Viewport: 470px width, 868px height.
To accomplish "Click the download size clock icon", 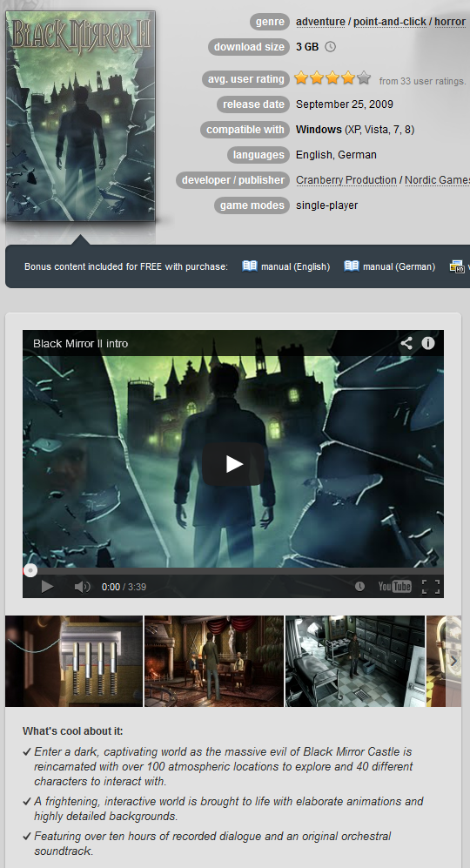I will pos(330,47).
